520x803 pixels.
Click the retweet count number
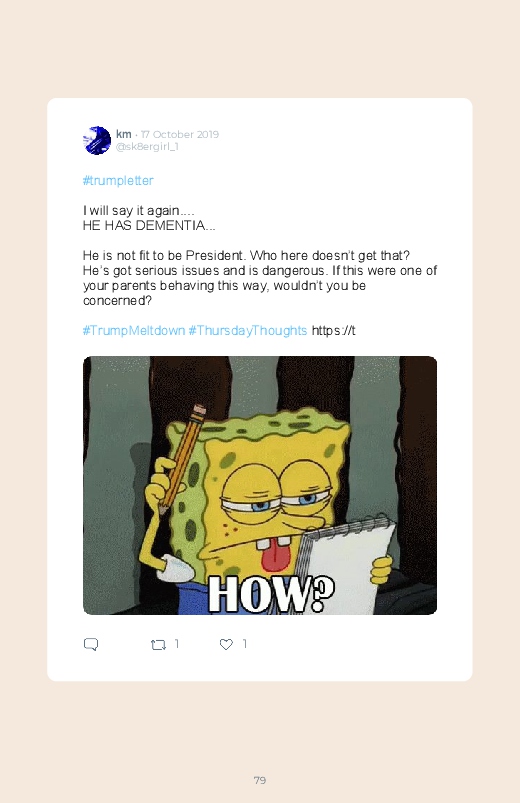tap(177, 644)
